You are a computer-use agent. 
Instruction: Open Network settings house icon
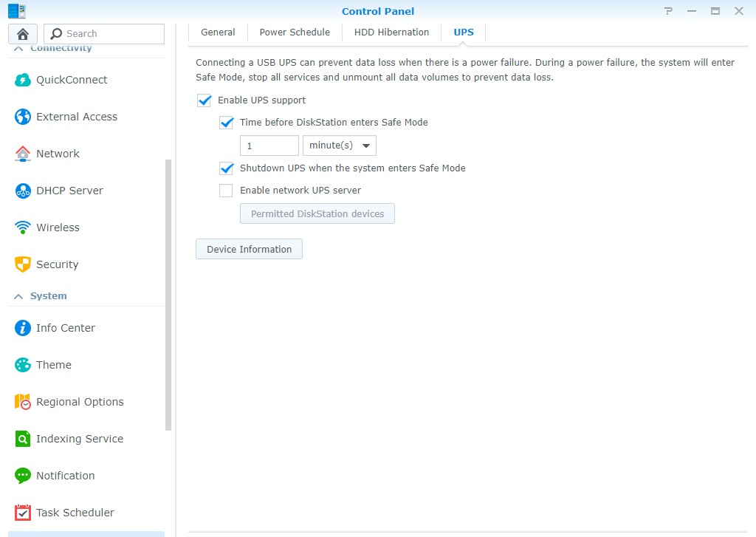(23, 154)
